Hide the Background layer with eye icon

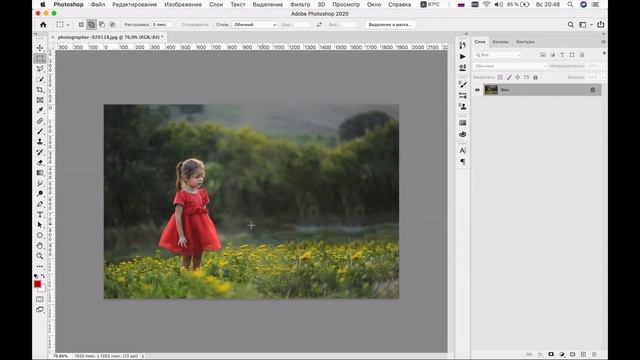477,90
